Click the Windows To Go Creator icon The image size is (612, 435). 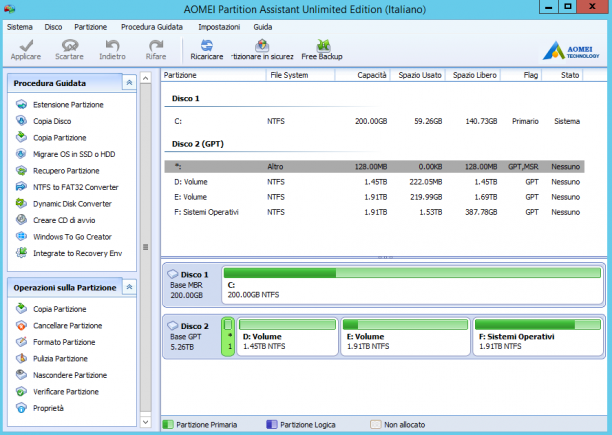point(21,236)
